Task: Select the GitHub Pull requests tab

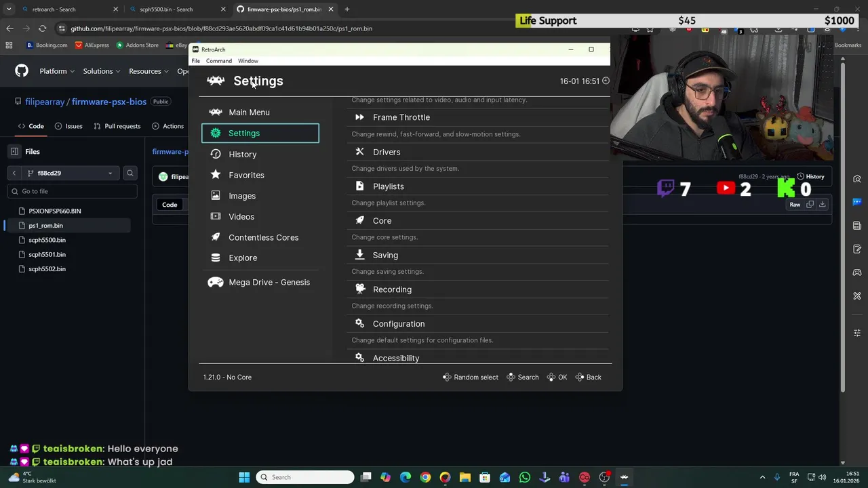Action: pos(117,126)
